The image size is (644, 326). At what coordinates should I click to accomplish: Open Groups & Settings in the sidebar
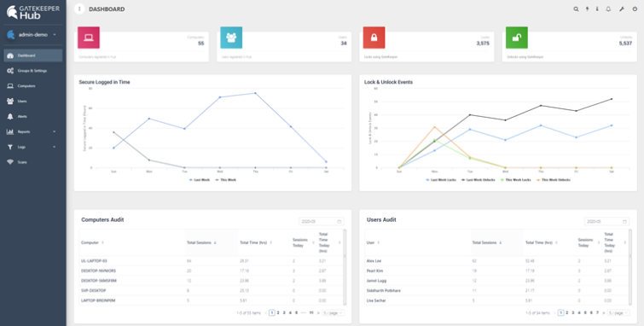coord(33,71)
